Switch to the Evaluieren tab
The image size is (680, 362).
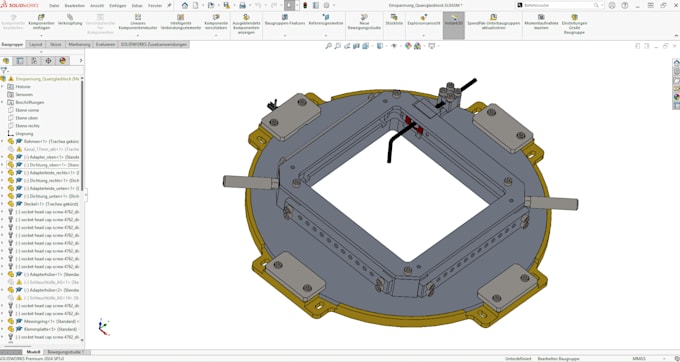(x=106, y=44)
